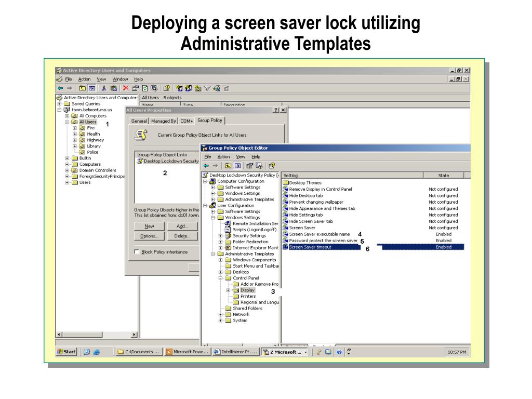Select the Desktop Lockdown Security policy link
The image size is (532, 399).
click(168, 161)
